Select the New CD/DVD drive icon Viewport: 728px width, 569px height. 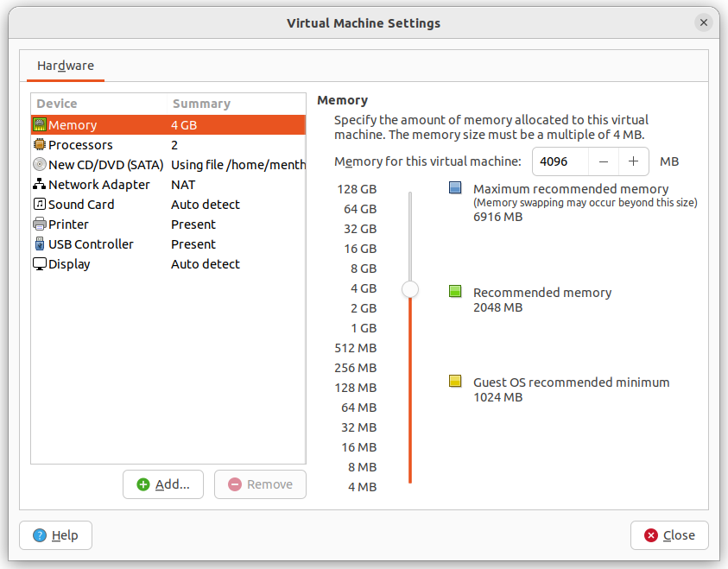[40, 164]
